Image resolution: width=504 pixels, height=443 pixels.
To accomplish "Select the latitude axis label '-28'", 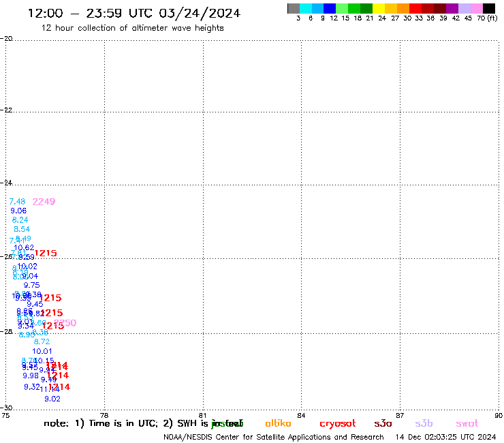I will pyautogui.click(x=6, y=332).
